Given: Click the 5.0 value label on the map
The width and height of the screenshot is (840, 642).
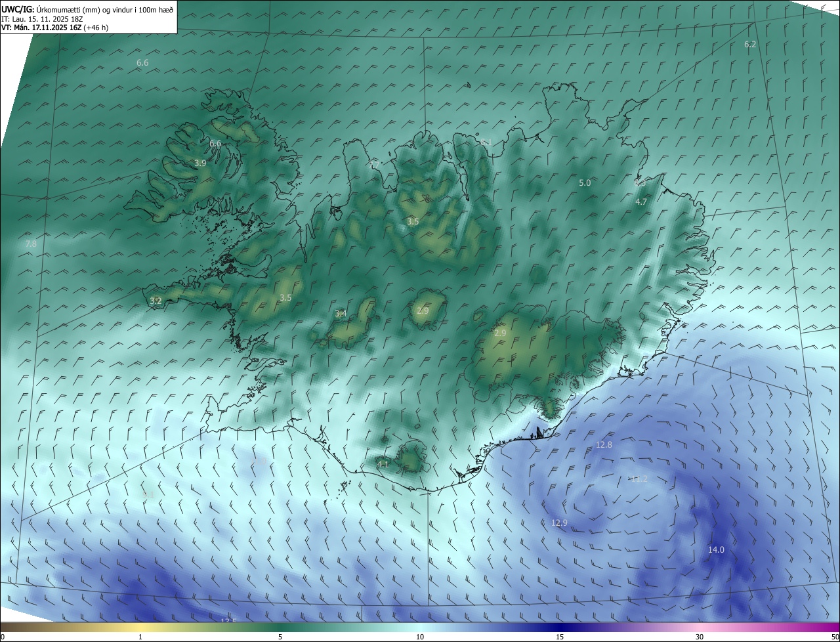Looking at the screenshot, I should click(x=585, y=182).
